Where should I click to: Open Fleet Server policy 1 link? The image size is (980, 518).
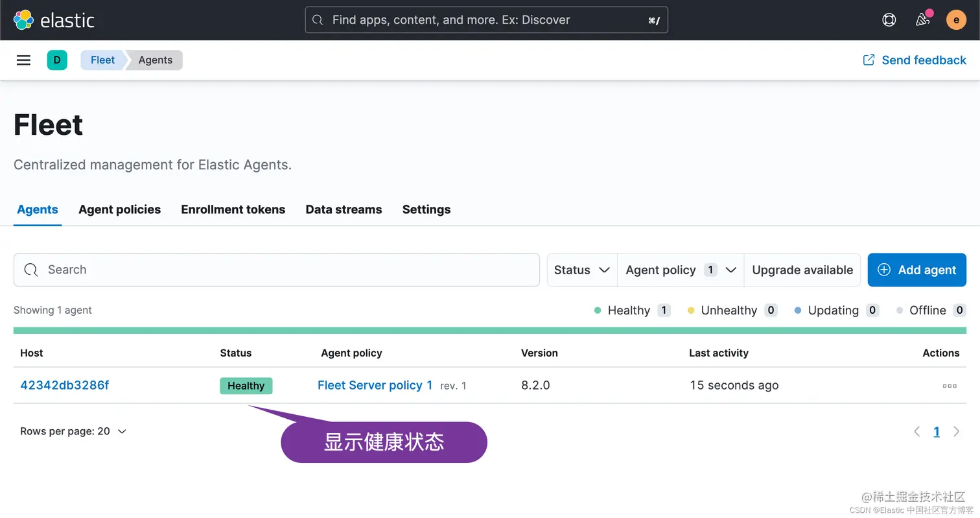[x=375, y=385]
